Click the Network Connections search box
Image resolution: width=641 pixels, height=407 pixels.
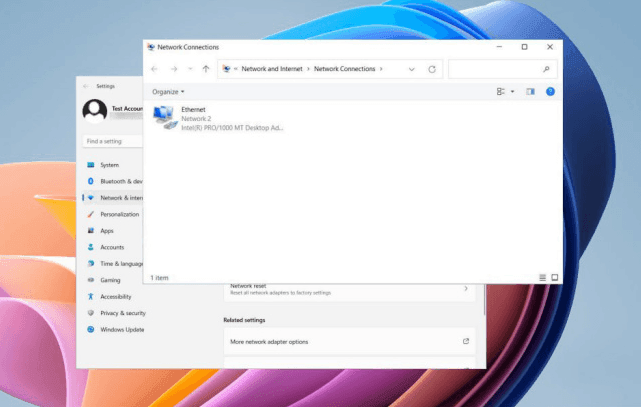tap(502, 69)
